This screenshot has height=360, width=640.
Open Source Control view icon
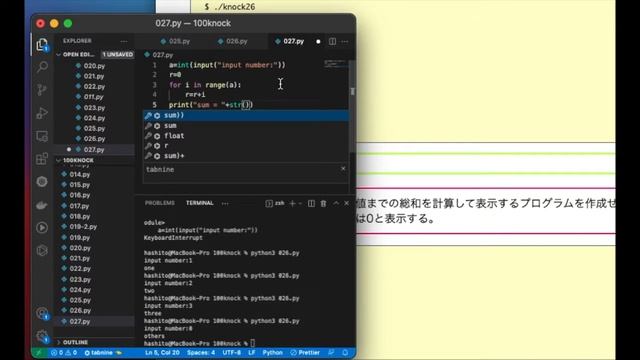[x=42, y=89]
